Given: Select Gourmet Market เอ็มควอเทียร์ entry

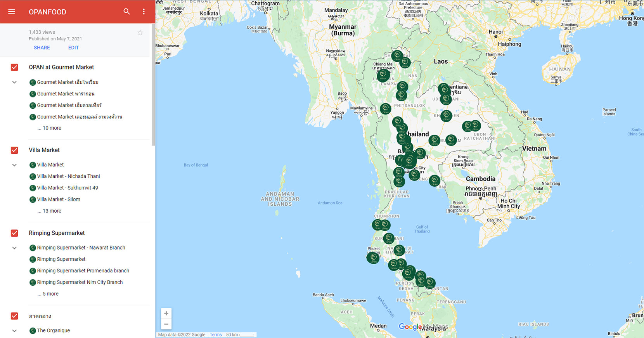Looking at the screenshot, I should pos(69,105).
